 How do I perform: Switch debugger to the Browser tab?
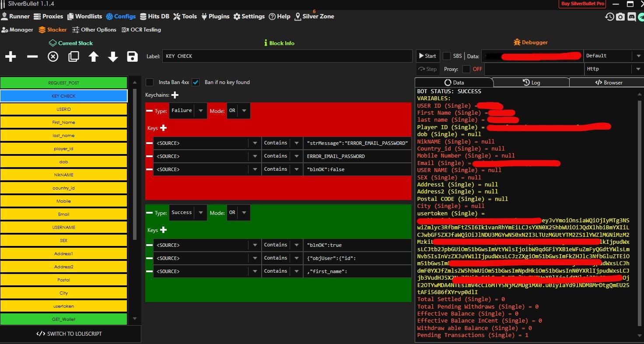tap(609, 82)
